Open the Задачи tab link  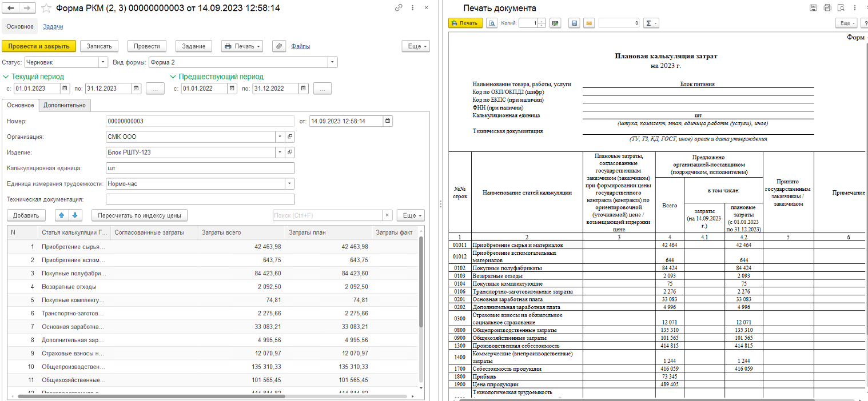click(x=53, y=26)
